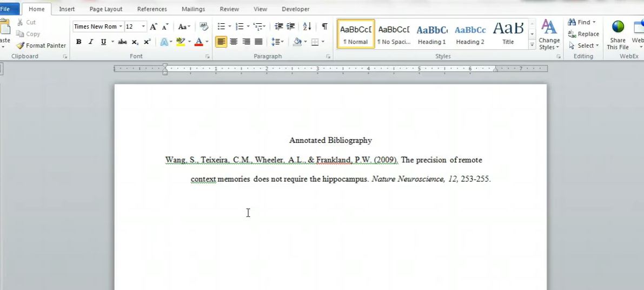Open the File tab
The width and height of the screenshot is (644, 290).
coord(6,9)
